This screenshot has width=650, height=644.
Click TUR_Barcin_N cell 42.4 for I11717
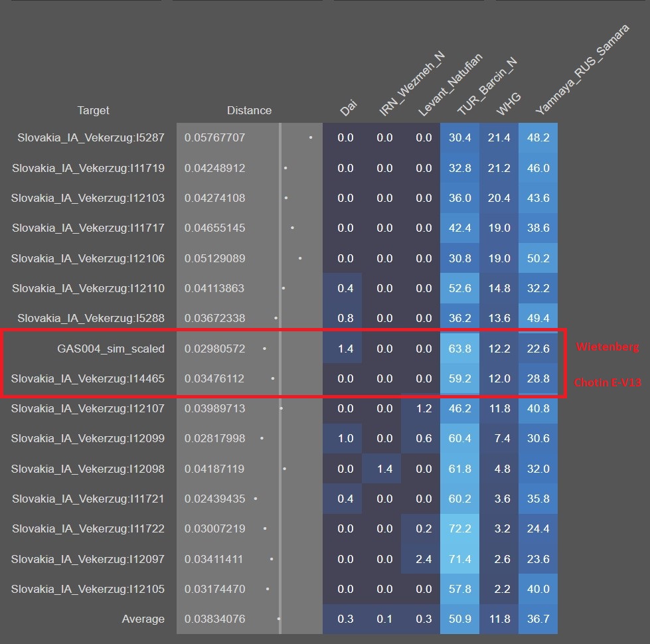pyautogui.click(x=459, y=228)
